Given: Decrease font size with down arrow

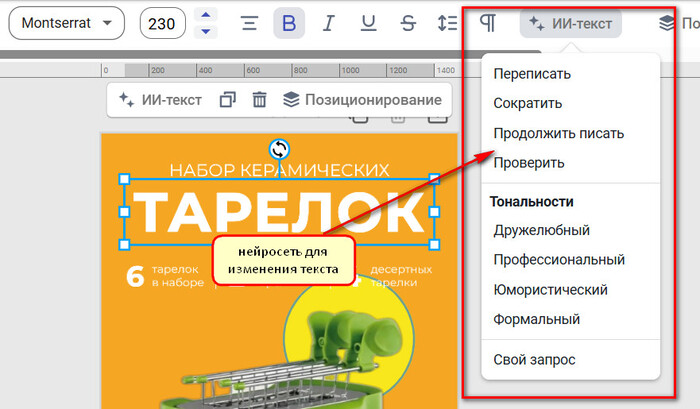Looking at the screenshot, I should (x=206, y=32).
